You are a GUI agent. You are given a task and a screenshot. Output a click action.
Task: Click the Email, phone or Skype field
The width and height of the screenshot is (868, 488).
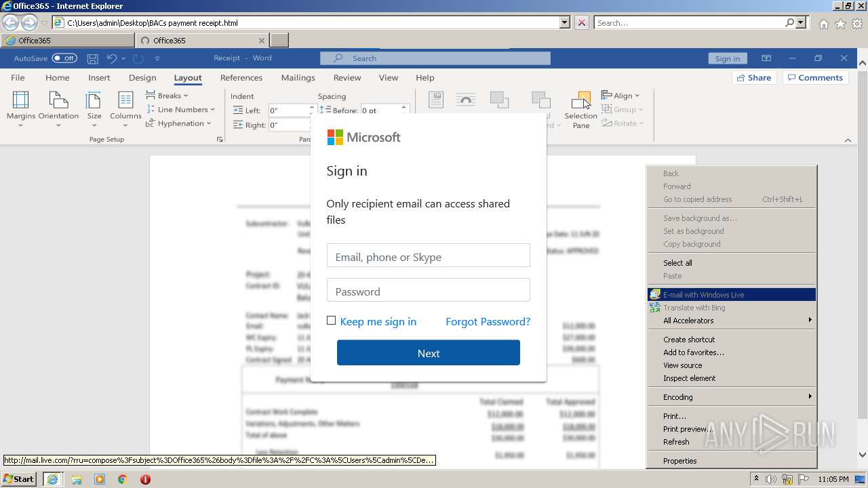(x=429, y=257)
